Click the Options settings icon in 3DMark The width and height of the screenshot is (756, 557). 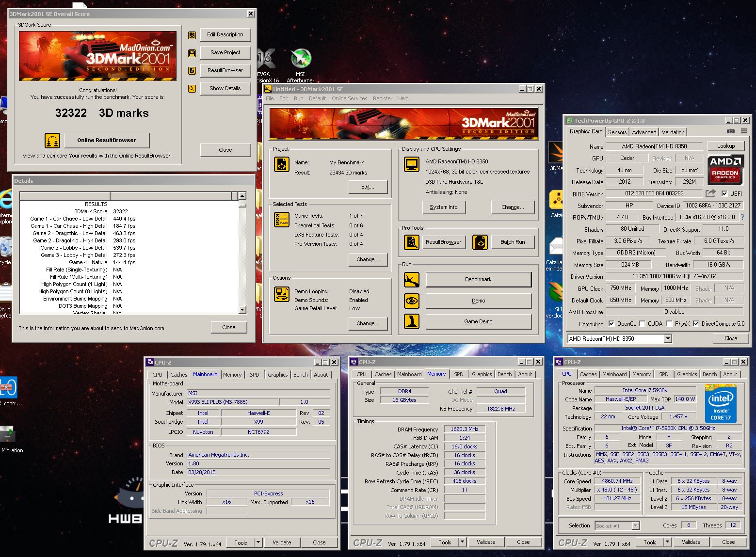point(282,294)
